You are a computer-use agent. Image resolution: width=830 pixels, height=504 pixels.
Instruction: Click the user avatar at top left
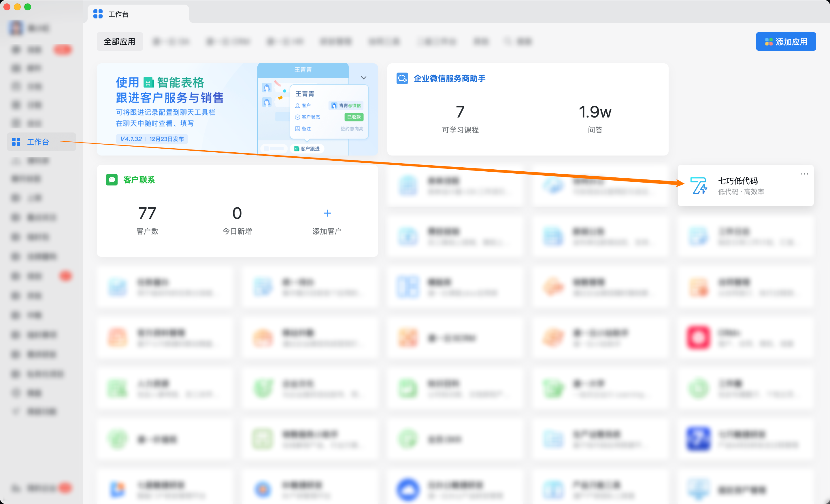point(16,28)
